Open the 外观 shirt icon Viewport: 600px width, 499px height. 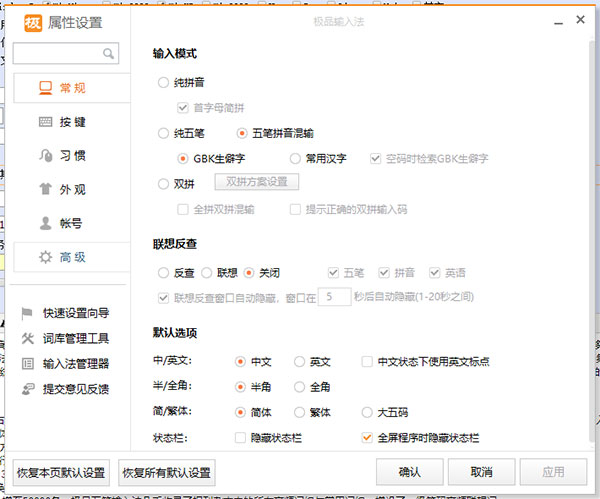click(45, 189)
